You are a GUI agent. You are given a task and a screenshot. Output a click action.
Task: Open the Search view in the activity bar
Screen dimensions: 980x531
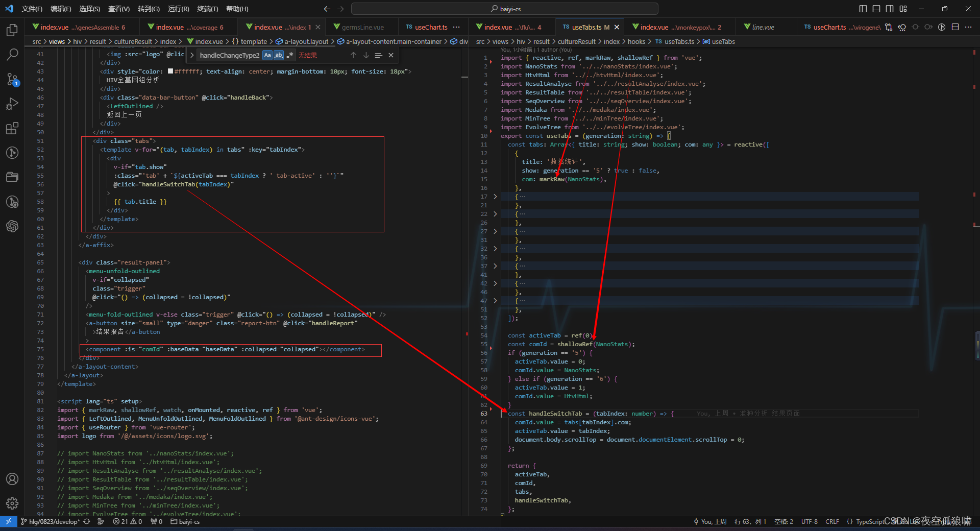tap(12, 54)
